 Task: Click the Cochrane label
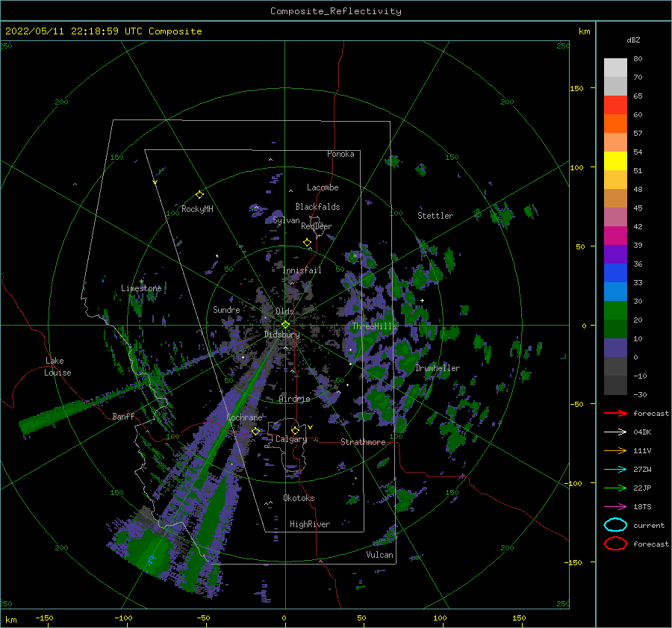(x=244, y=417)
